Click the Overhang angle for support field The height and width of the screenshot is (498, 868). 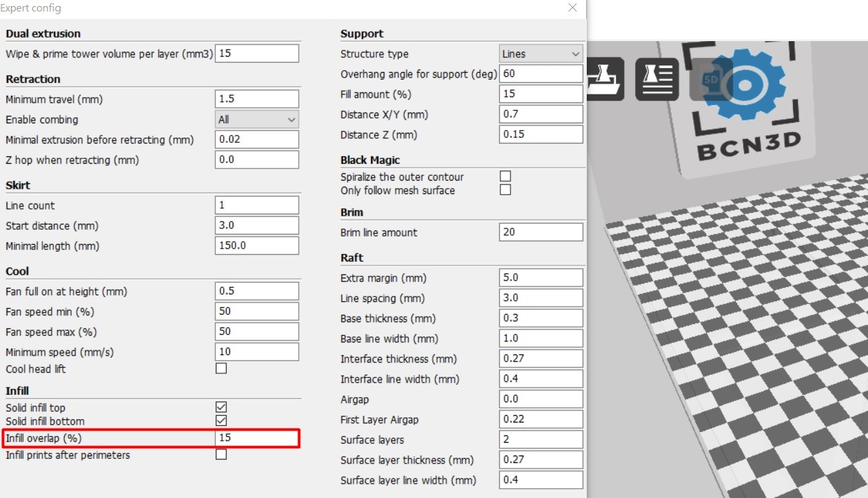point(541,73)
